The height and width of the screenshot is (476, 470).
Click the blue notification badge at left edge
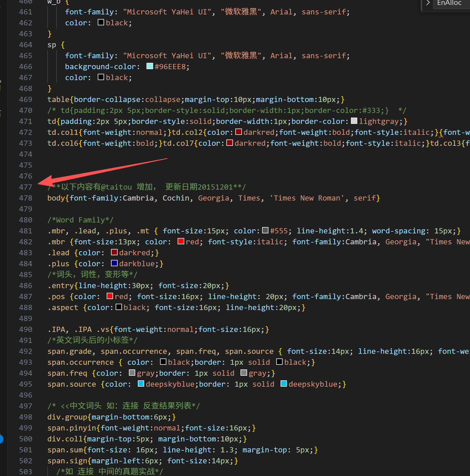click(1, 439)
